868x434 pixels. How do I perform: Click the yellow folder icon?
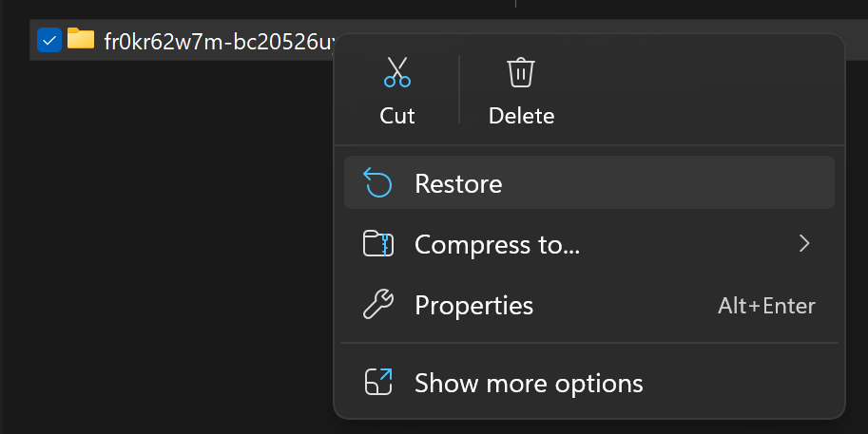point(81,40)
